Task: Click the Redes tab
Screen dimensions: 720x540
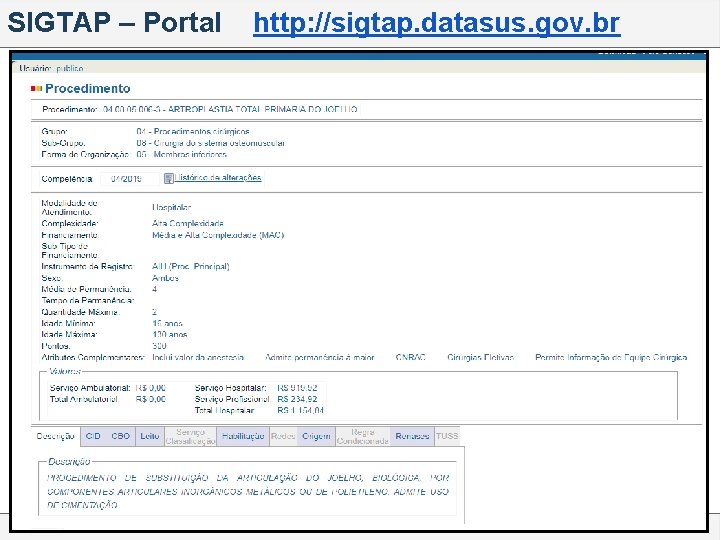Action: [x=283, y=436]
